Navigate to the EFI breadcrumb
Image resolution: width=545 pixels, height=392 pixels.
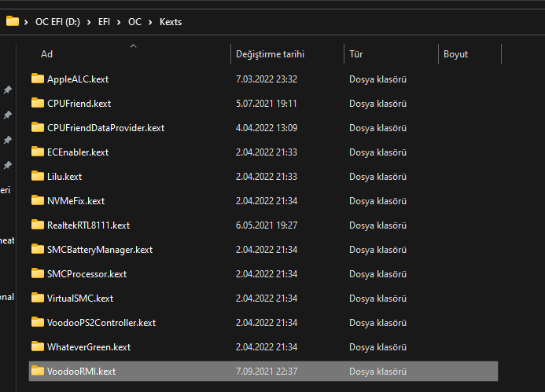tap(105, 22)
